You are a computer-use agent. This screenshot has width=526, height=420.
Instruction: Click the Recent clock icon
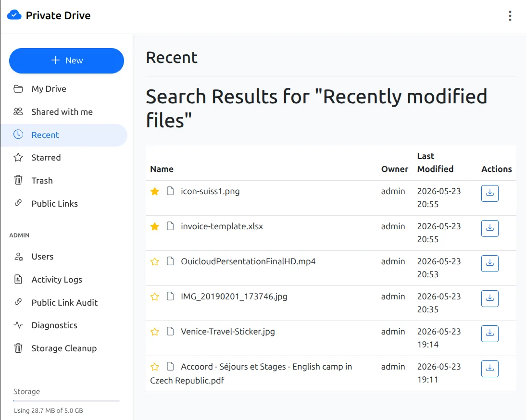click(x=18, y=135)
